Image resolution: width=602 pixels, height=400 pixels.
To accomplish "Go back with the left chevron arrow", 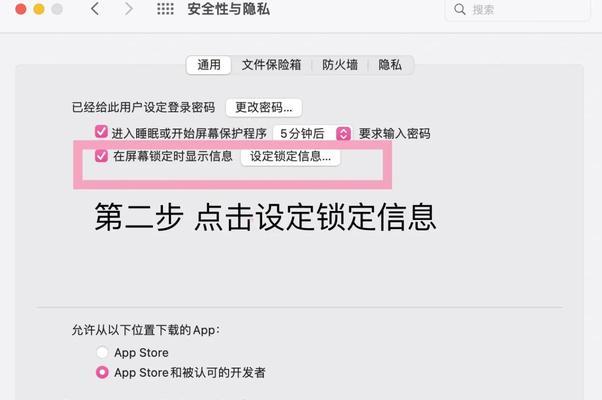I will 95,8.
